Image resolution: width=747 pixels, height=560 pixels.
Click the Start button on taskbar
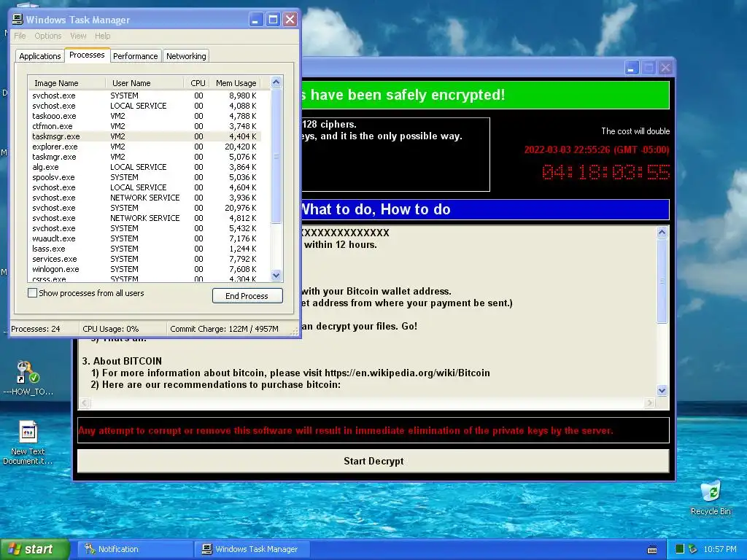35,549
